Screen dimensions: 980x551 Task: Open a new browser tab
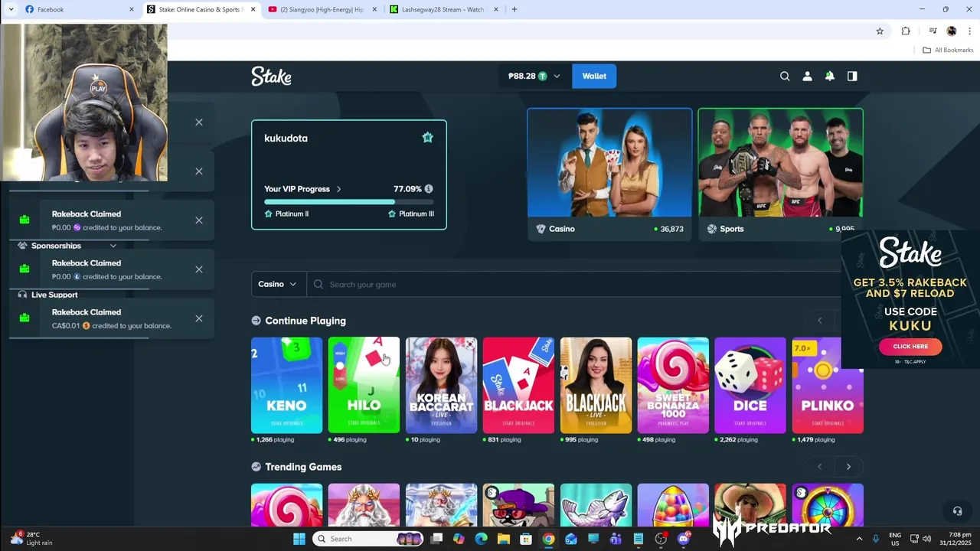(x=514, y=9)
